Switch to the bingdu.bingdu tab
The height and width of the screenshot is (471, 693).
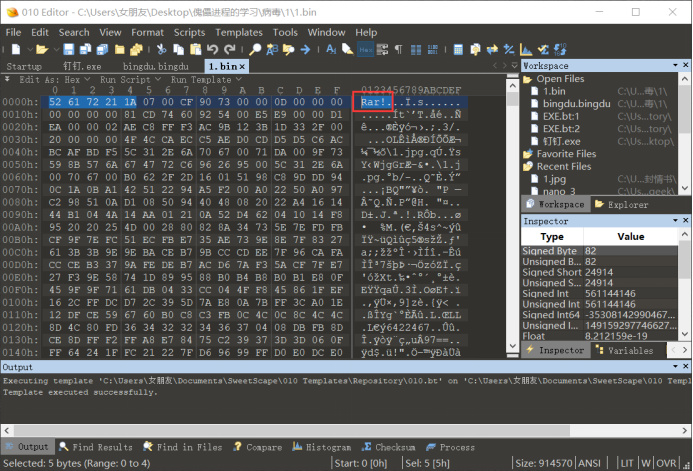pos(156,66)
